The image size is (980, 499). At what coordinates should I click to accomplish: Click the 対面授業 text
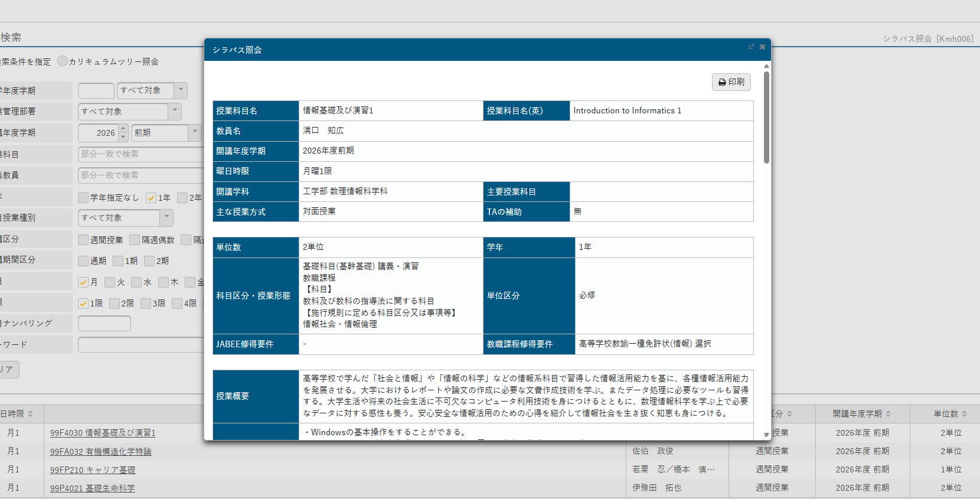coord(319,211)
